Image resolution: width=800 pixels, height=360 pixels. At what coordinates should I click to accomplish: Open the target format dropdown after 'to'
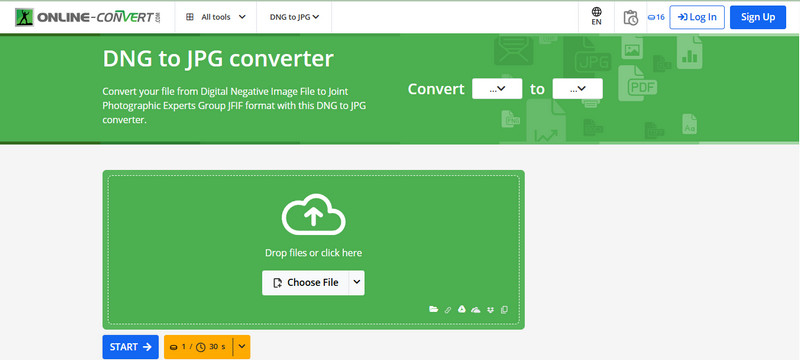[578, 89]
